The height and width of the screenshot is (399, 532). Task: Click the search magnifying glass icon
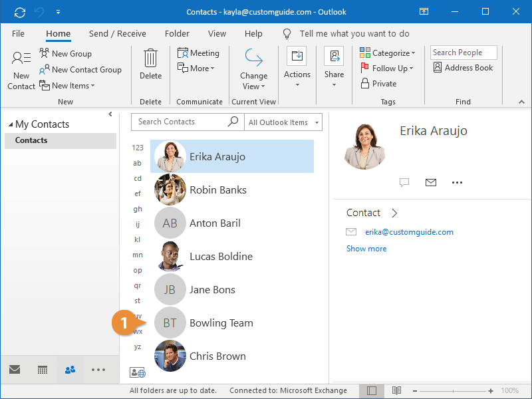tap(233, 121)
